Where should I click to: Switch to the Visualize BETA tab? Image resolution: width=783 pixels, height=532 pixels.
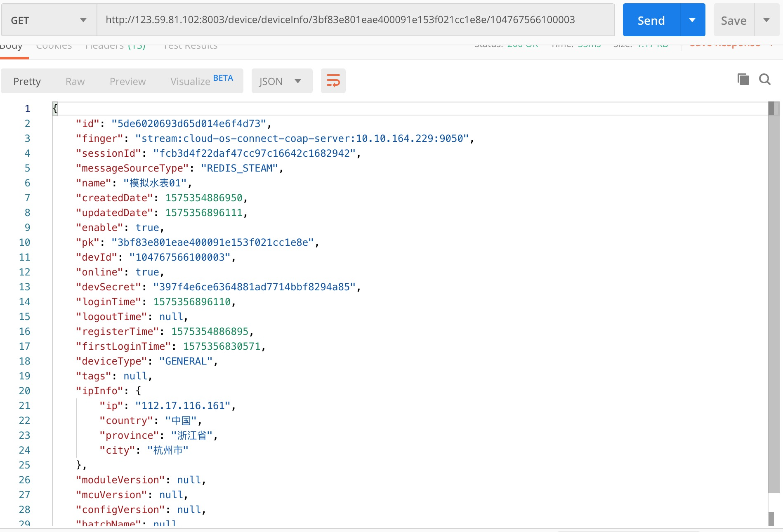pyautogui.click(x=201, y=81)
